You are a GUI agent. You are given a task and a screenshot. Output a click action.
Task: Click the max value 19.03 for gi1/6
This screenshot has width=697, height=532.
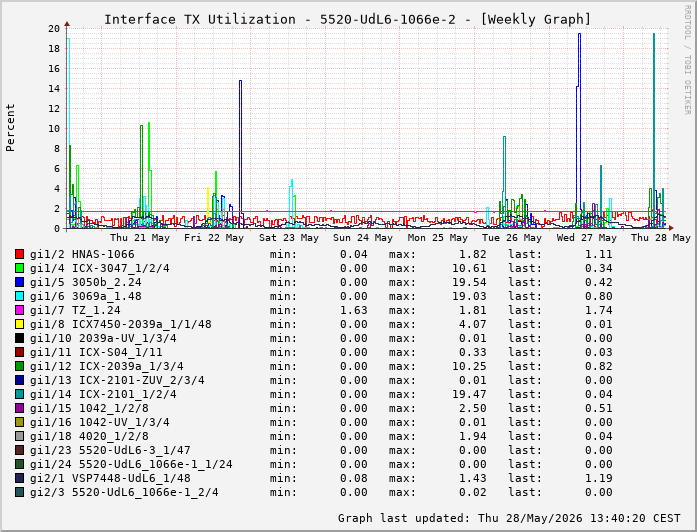click(x=469, y=296)
